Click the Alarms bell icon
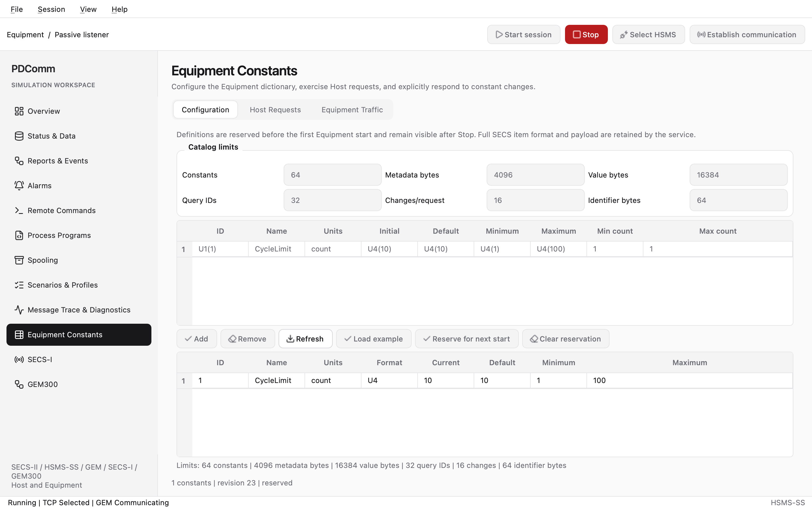 (x=19, y=186)
